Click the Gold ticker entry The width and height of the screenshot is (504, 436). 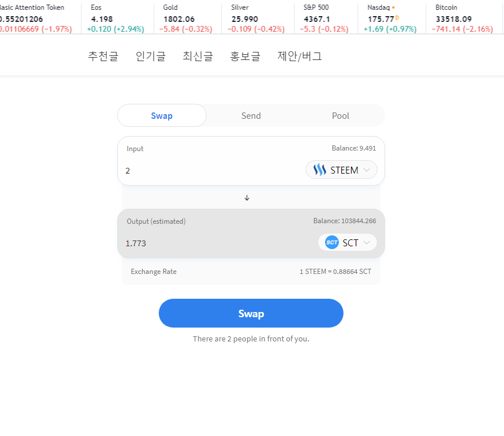point(188,18)
